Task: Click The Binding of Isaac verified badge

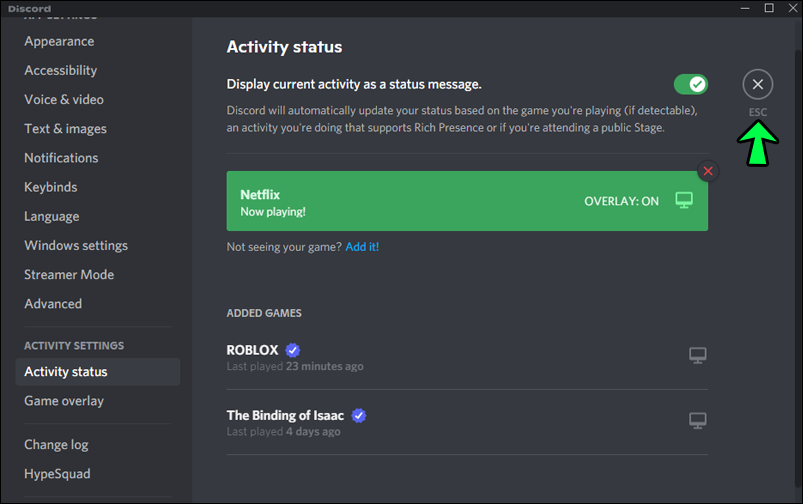Action: point(358,415)
